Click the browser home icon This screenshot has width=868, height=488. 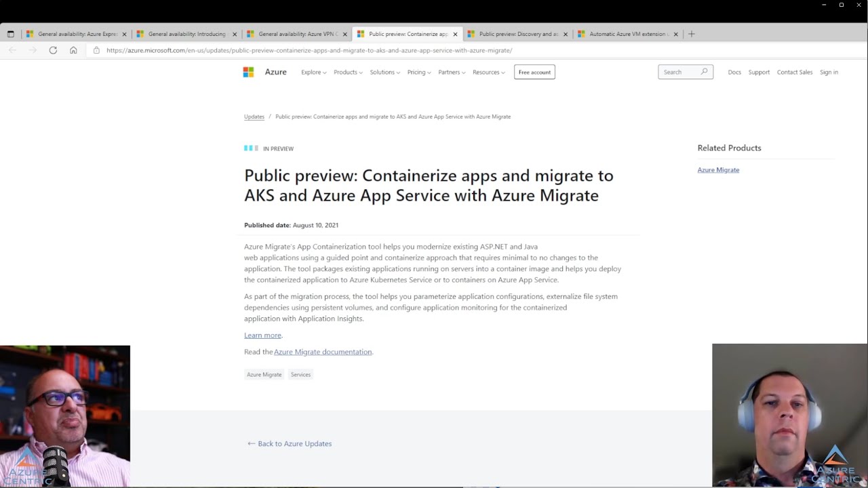73,50
